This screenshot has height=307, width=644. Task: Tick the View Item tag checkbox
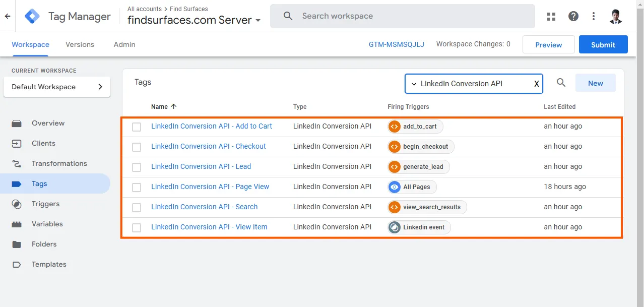tap(137, 227)
